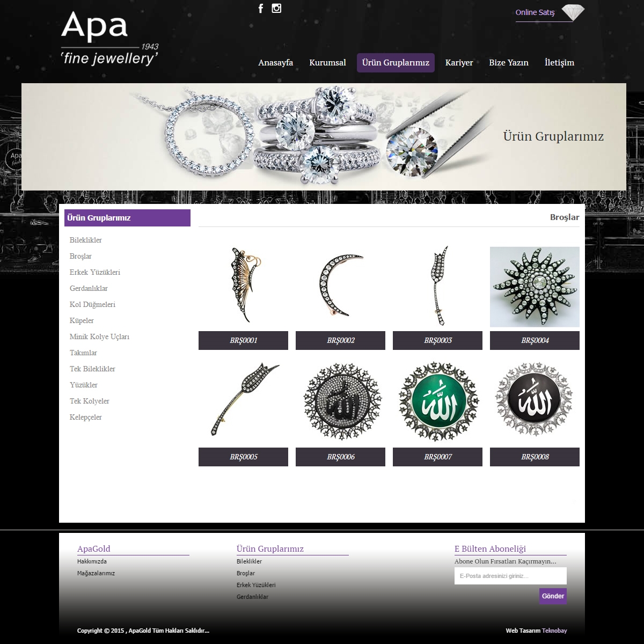Click the diamond icon beside Online Satış

pyautogui.click(x=573, y=12)
